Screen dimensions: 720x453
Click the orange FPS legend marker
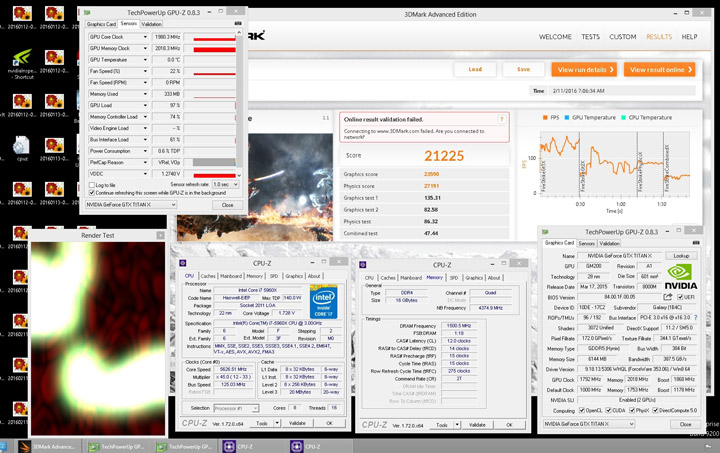click(545, 117)
